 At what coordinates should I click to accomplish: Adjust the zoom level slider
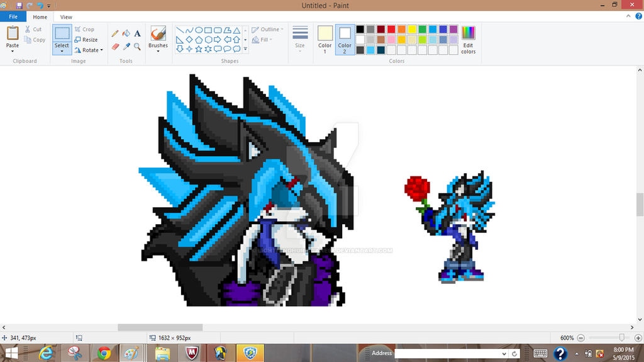(x=622, y=337)
